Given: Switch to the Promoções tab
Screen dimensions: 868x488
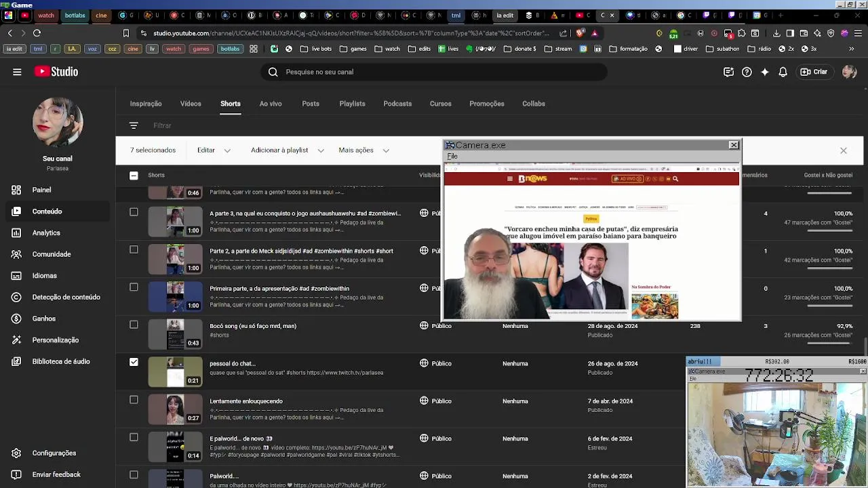Looking at the screenshot, I should tap(487, 104).
